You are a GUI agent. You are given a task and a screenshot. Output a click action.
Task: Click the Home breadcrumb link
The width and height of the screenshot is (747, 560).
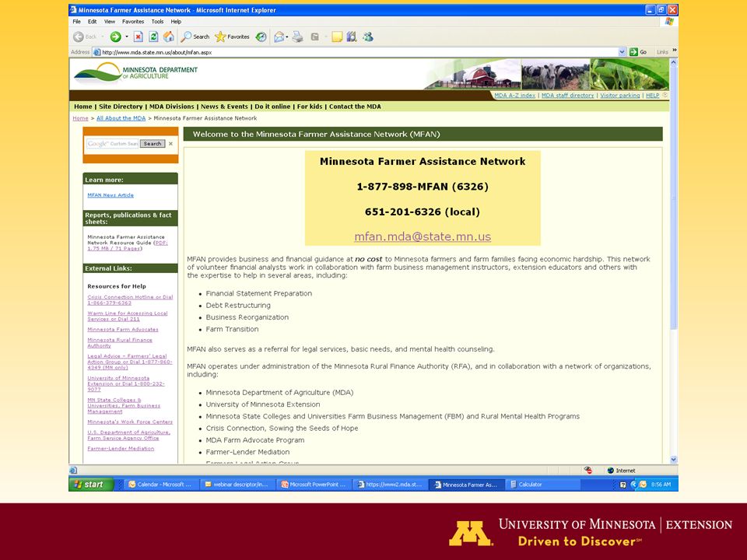tap(80, 118)
